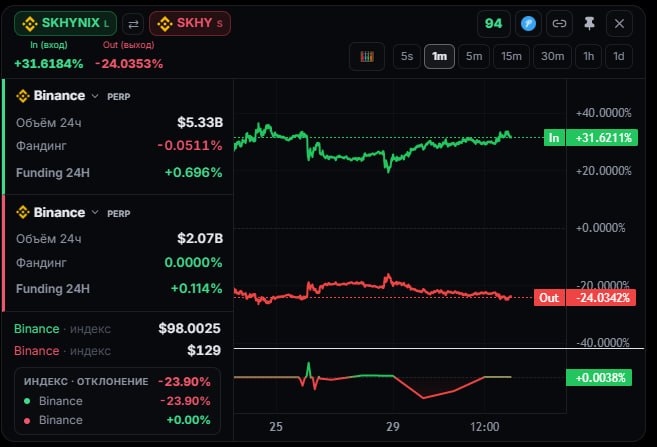The width and height of the screenshot is (657, 447).
Task: Click the $98.0025 index price
Action: (x=189, y=328)
